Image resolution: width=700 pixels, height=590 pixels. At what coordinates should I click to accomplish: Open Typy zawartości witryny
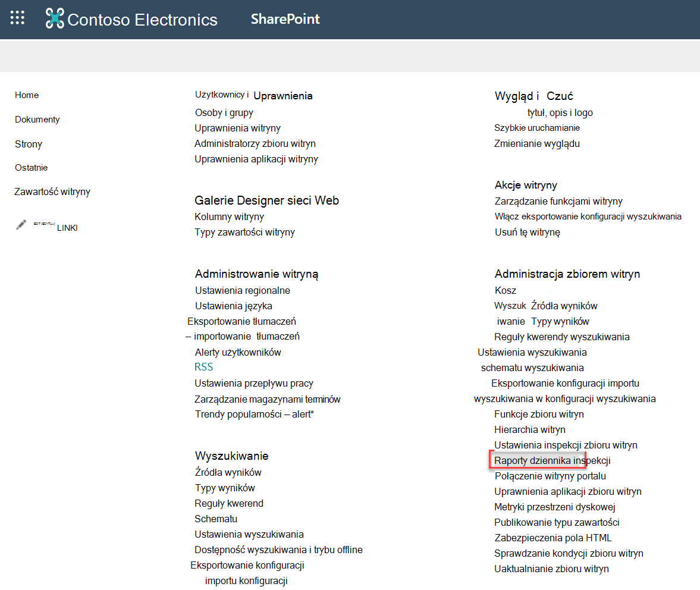coord(244,232)
